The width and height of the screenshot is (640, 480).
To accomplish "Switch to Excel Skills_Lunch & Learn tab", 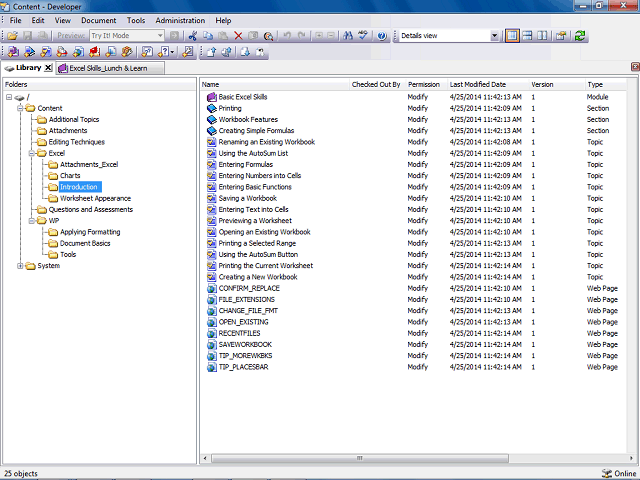I will pyautogui.click(x=110, y=68).
